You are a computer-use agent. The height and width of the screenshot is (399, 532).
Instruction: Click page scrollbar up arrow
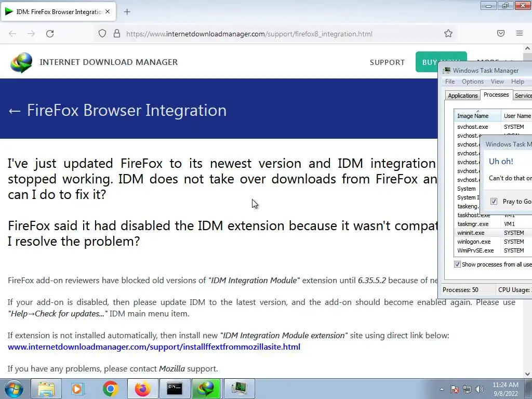(x=527, y=48)
